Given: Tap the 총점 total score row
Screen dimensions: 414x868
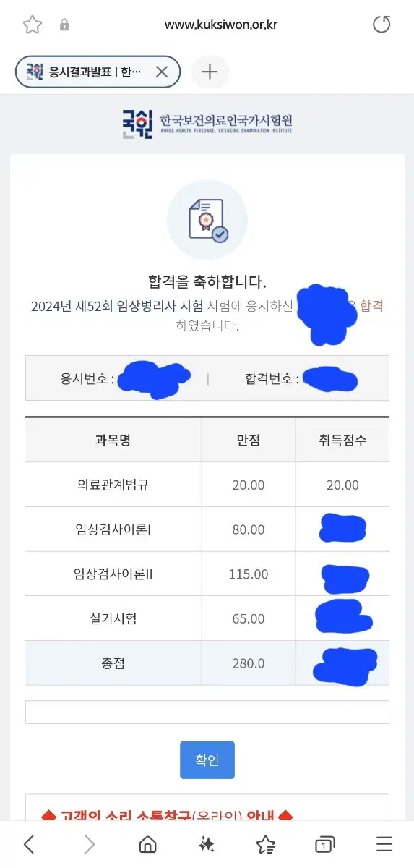Looking at the screenshot, I should 207,663.
